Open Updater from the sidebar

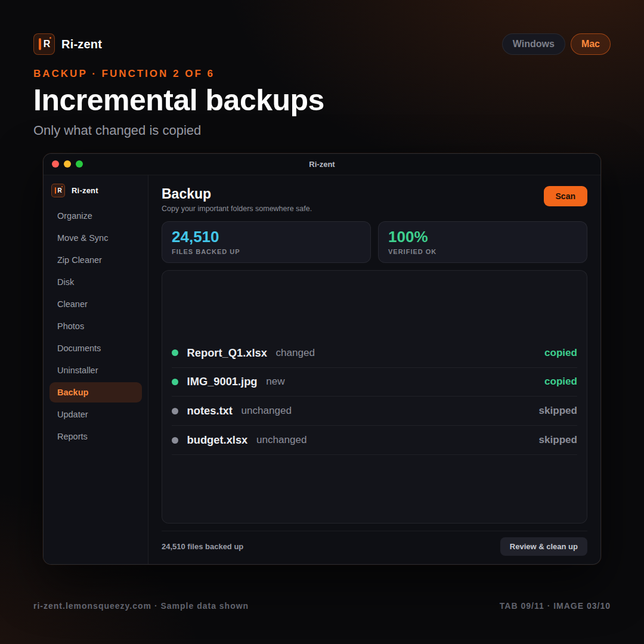(x=95, y=415)
